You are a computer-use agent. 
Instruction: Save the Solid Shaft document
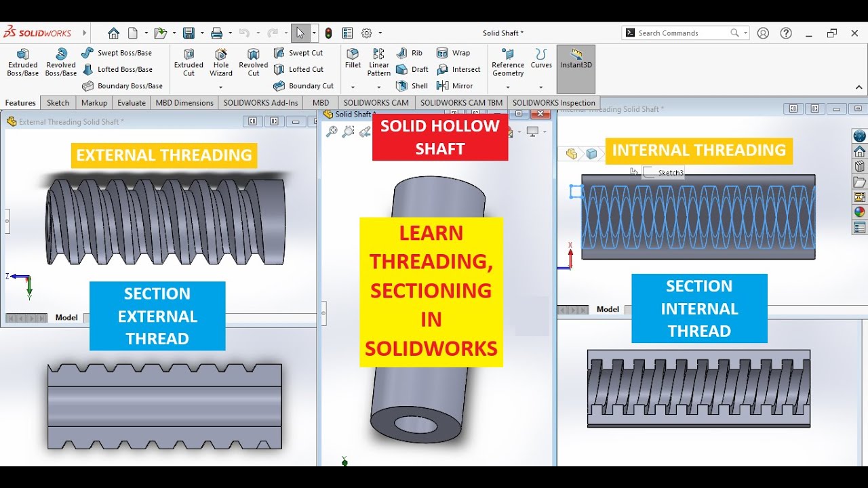[189, 33]
